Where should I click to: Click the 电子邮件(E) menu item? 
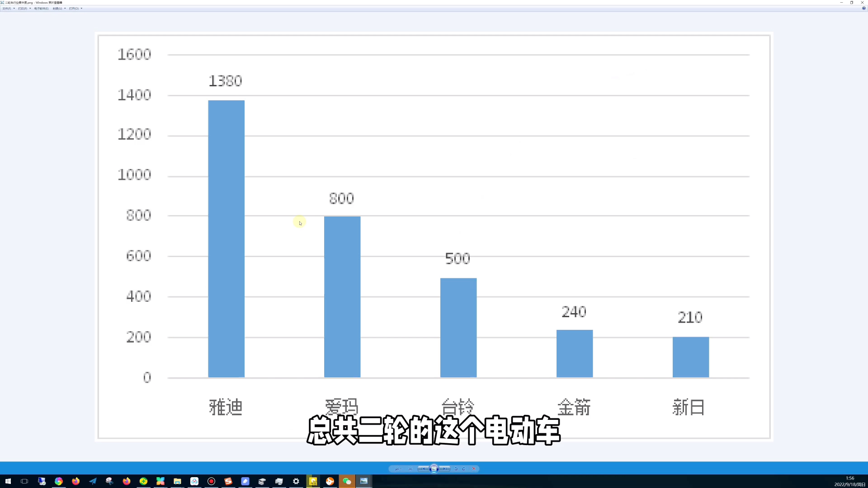pos(41,9)
